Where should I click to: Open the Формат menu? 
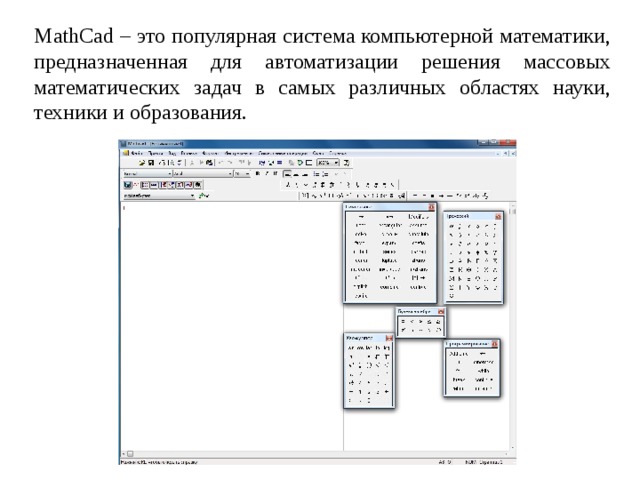point(210,153)
